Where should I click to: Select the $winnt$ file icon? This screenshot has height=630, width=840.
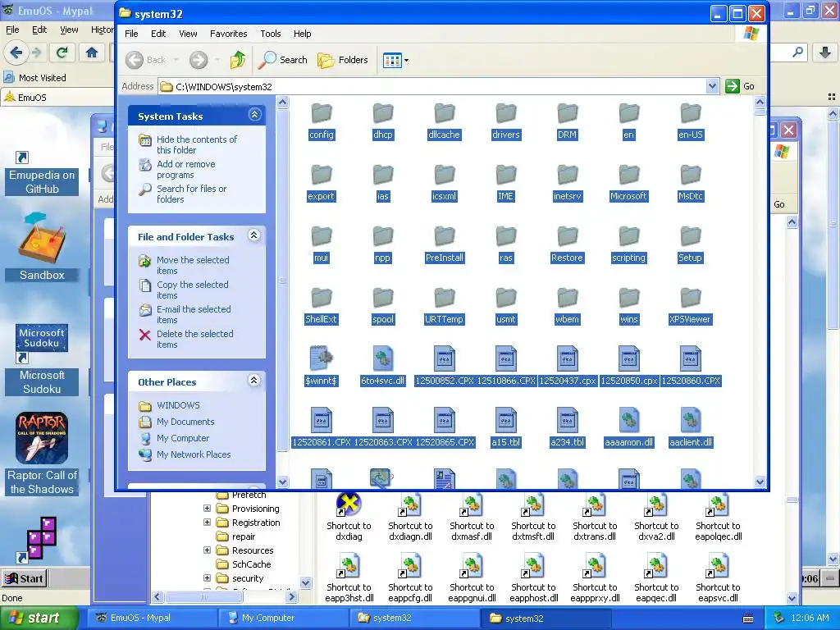pos(322,358)
